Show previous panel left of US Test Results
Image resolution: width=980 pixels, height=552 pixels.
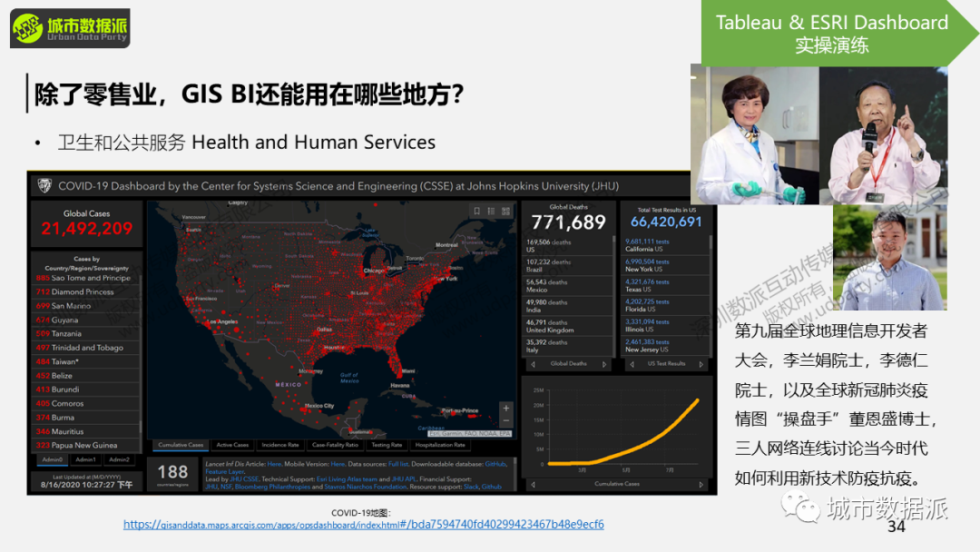point(632,364)
